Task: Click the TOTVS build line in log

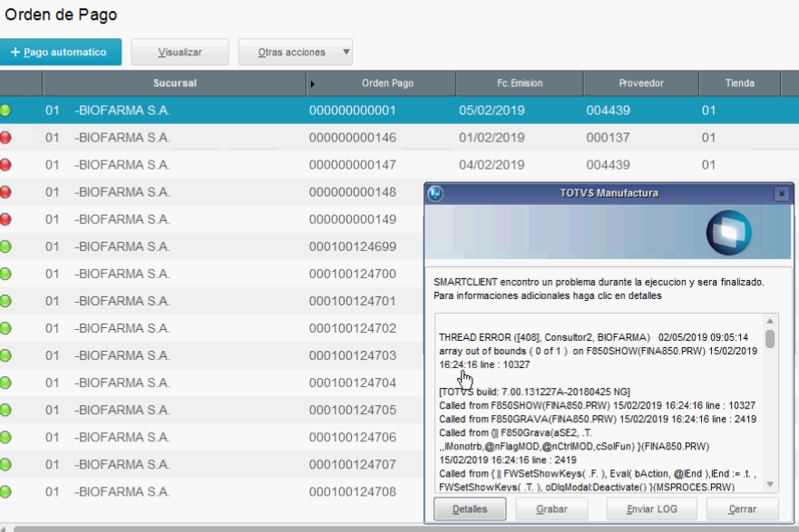Action: [x=534, y=392]
